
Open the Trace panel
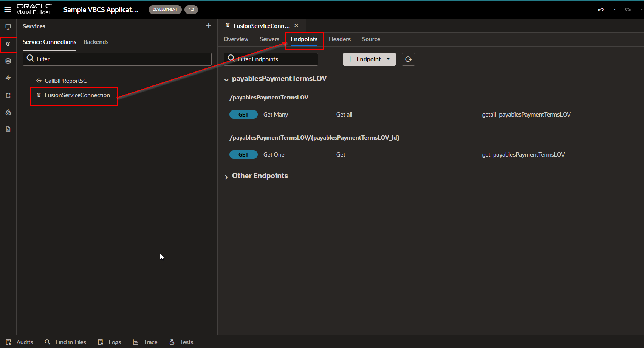click(145, 342)
